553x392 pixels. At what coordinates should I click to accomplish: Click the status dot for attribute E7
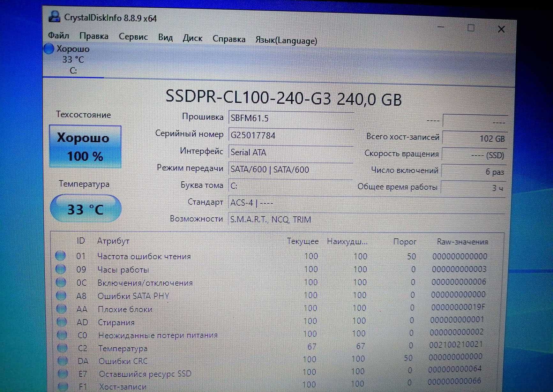63,373
